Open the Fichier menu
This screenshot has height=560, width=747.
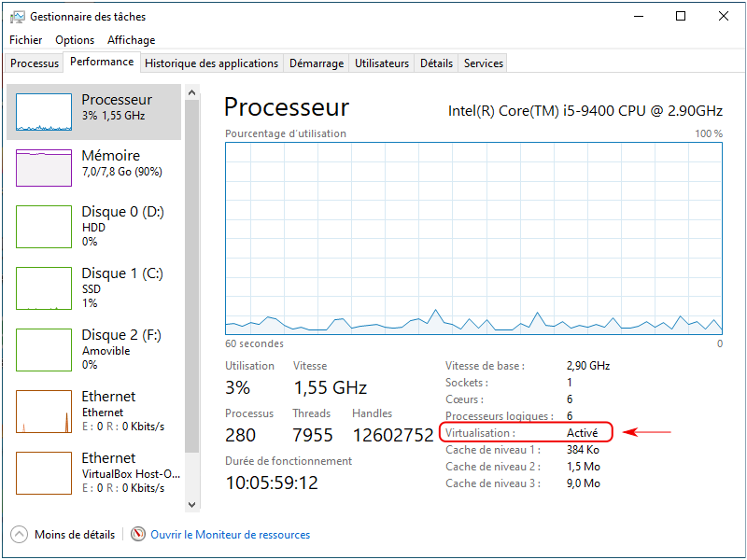click(x=26, y=40)
